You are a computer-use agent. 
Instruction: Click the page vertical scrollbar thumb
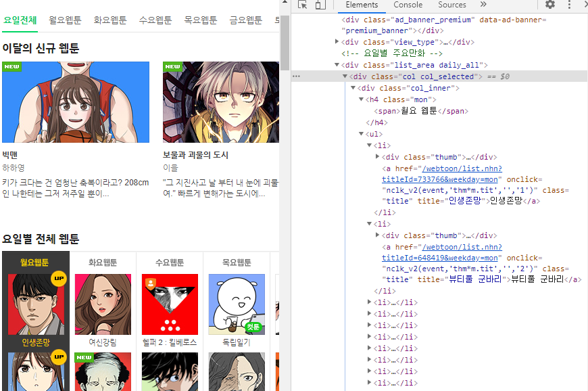[285, 43]
